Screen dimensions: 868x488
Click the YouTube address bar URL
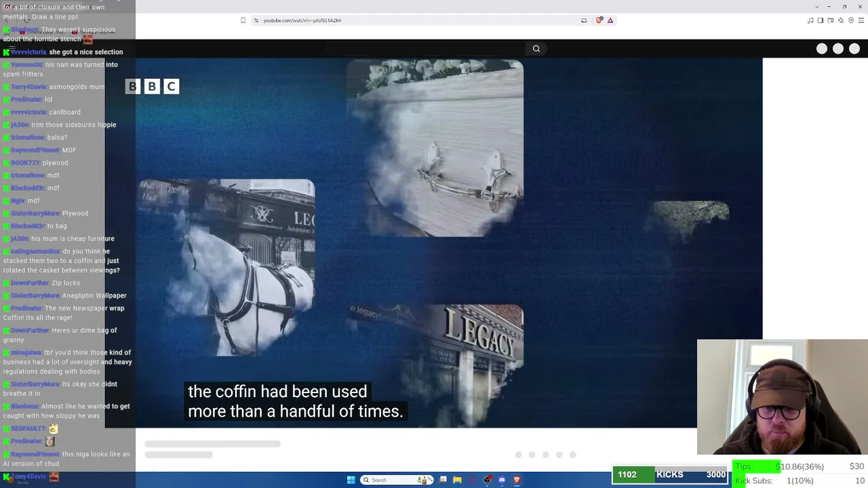click(302, 20)
